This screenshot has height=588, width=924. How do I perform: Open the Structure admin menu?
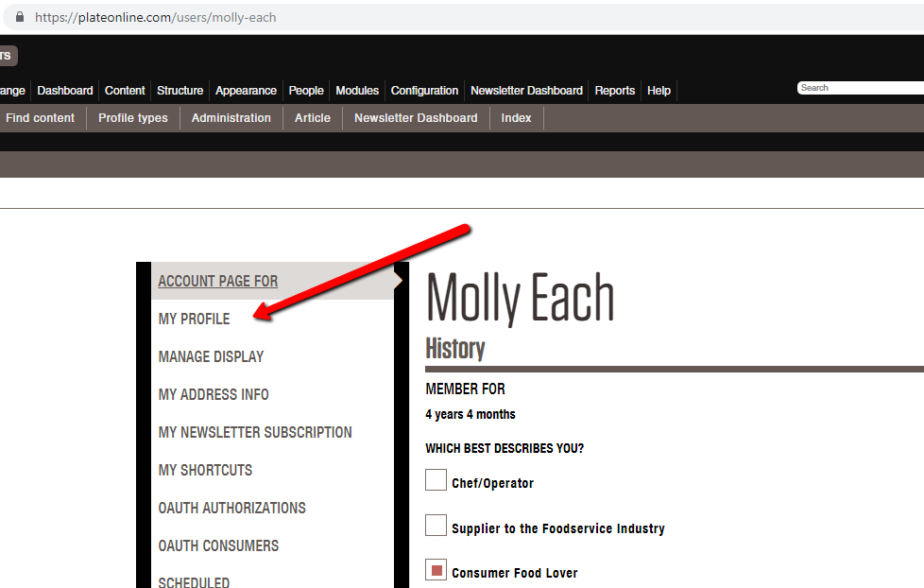coord(180,91)
